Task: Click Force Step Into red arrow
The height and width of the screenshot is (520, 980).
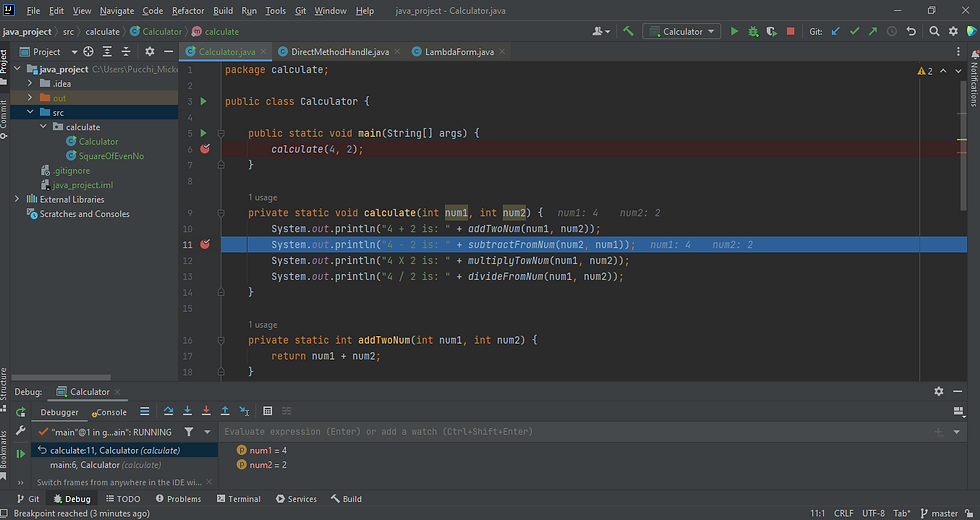Action: [x=206, y=411]
